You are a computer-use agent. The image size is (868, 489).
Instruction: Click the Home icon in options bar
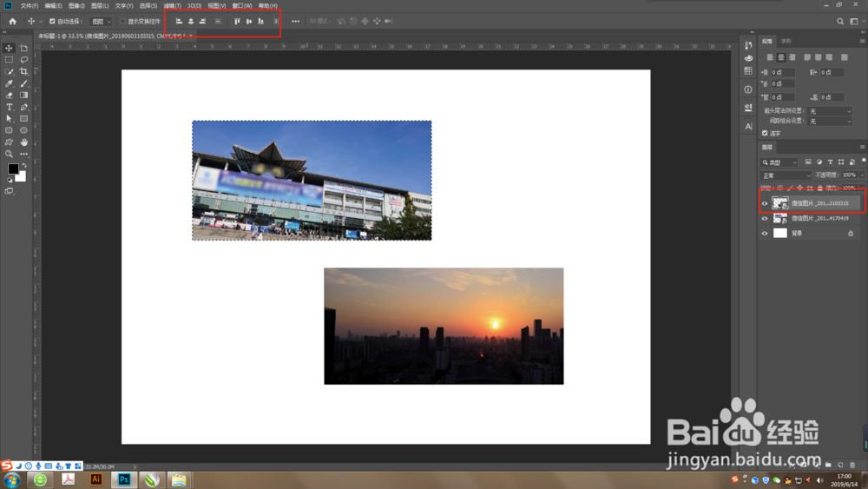13,21
